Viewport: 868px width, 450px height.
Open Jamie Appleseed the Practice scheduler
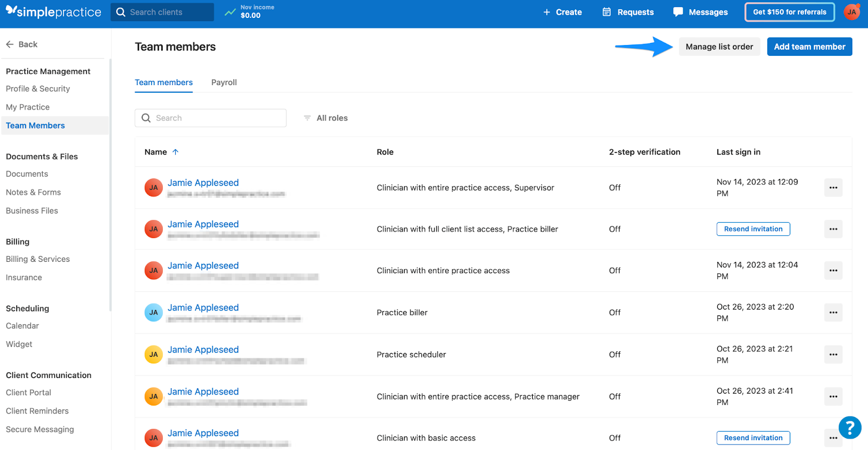203,350
